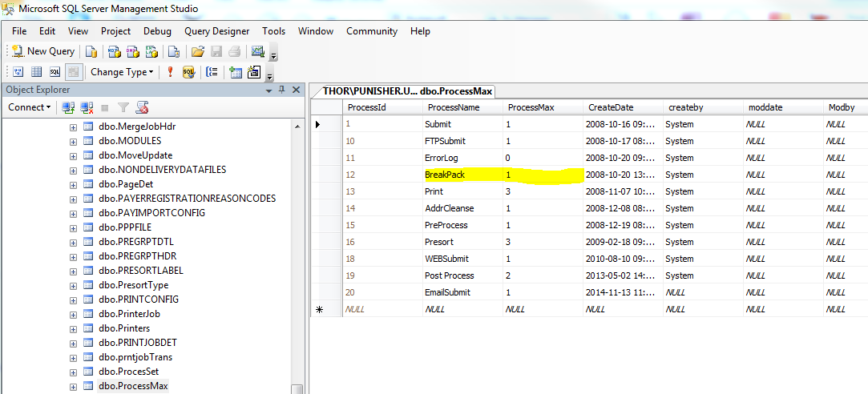Click the Filter funnel icon in Object Explorer
Image resolution: width=868 pixels, height=394 pixels.
pyautogui.click(x=123, y=107)
